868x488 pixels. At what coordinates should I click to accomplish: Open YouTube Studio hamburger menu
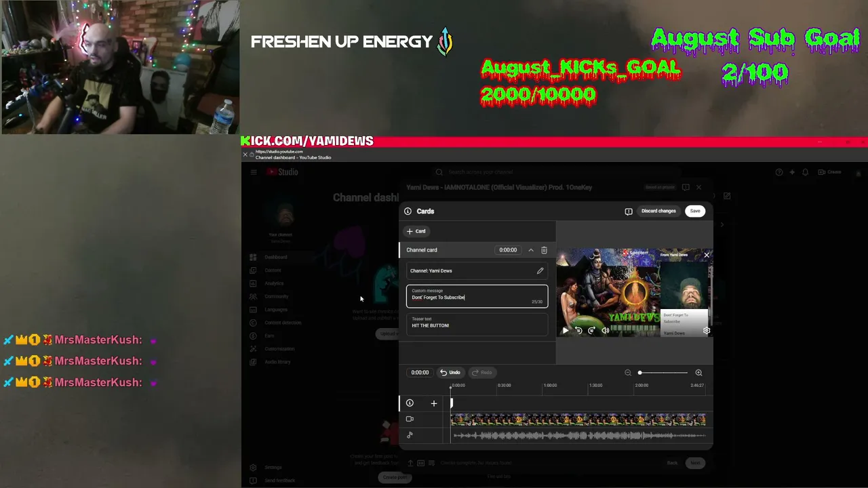[254, 172]
